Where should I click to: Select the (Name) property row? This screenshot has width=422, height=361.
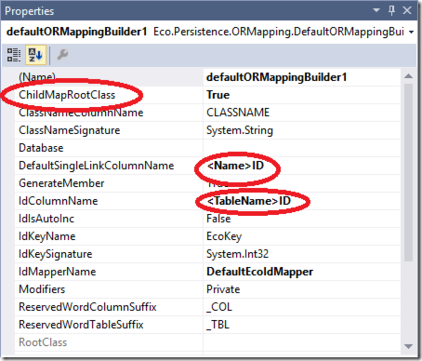click(109, 77)
